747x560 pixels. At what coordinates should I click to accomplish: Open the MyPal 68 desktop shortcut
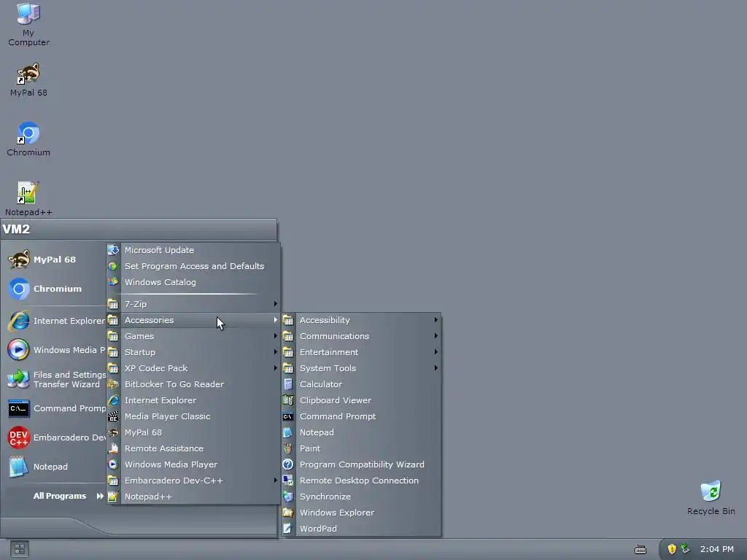click(x=28, y=79)
